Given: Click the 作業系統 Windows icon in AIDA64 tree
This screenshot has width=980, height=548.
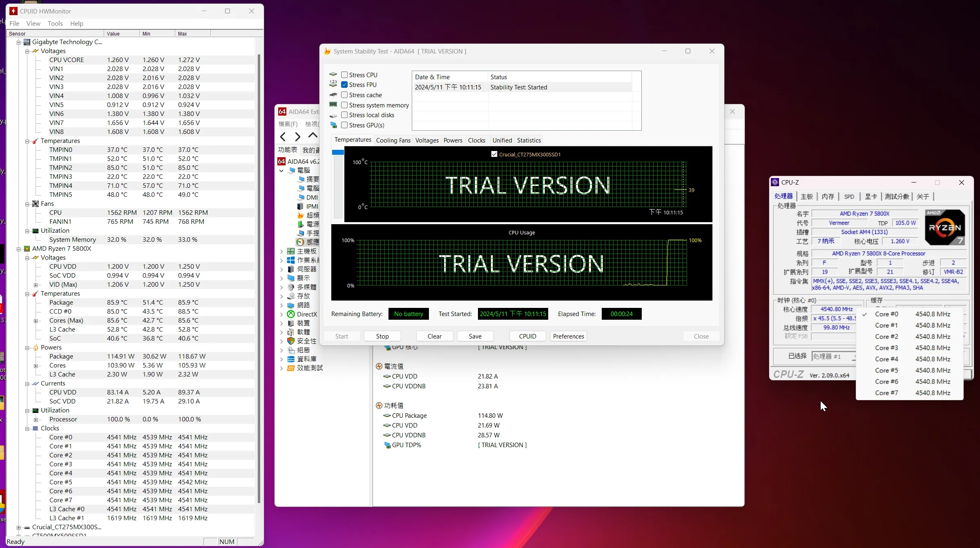Looking at the screenshot, I should click(291, 260).
